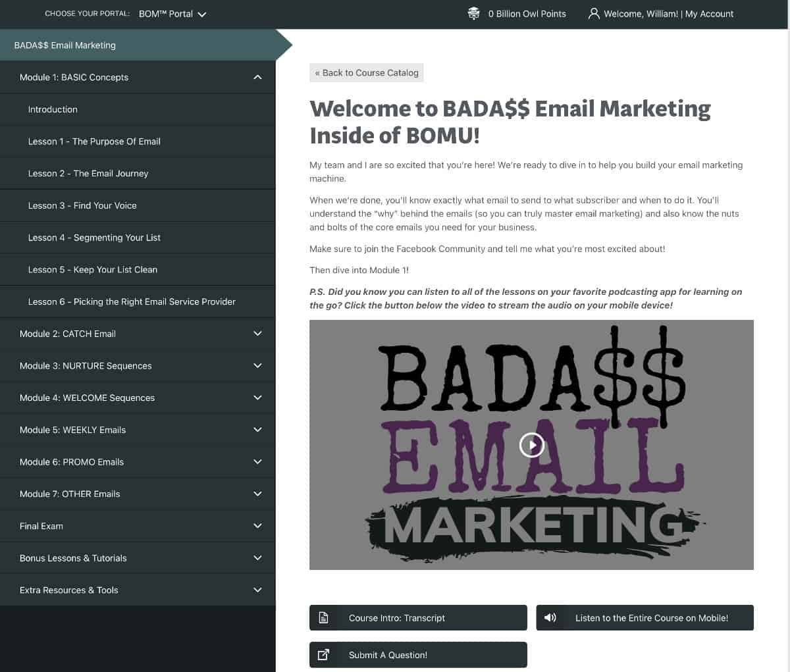Expand Extra Resources & Tools chevron
The height and width of the screenshot is (672, 790).
(x=257, y=590)
